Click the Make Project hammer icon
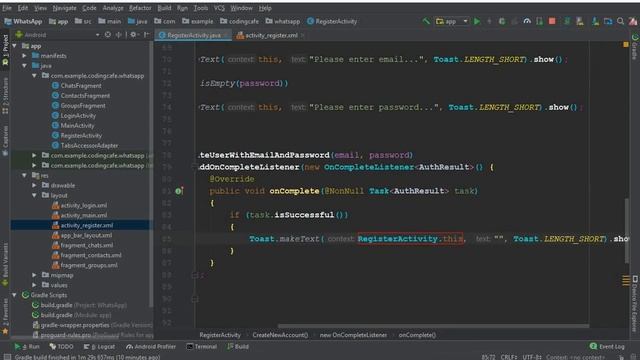This screenshot has height=360, width=640. (x=426, y=21)
